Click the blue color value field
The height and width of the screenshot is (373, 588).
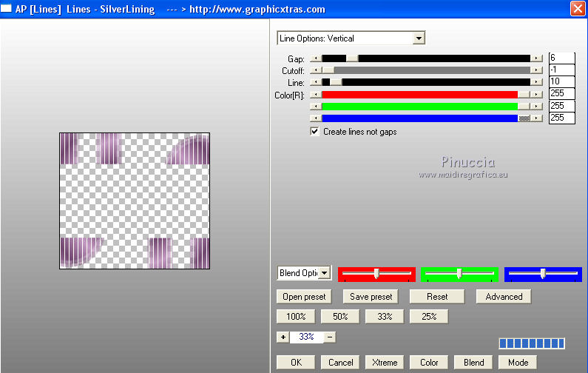561,118
